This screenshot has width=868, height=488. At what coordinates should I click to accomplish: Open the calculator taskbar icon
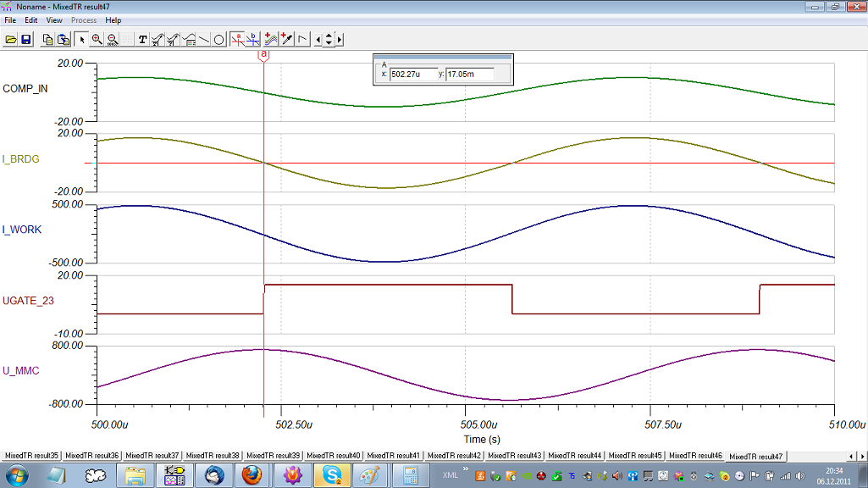coord(410,475)
